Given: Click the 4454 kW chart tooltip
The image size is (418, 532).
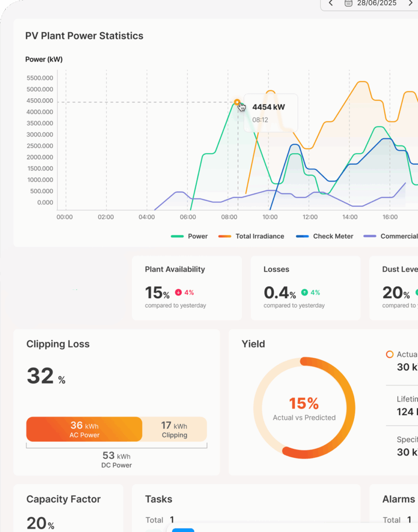Looking at the screenshot, I should [x=271, y=113].
